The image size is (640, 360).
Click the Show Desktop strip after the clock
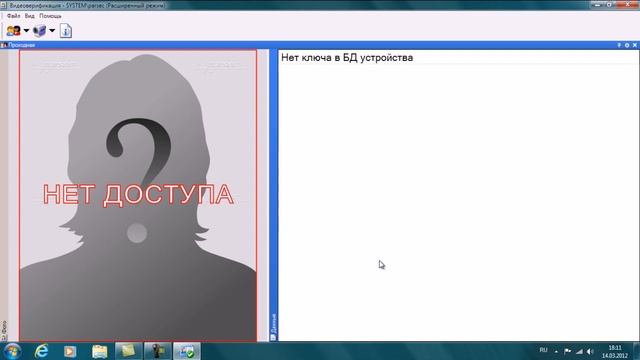[x=636, y=351]
